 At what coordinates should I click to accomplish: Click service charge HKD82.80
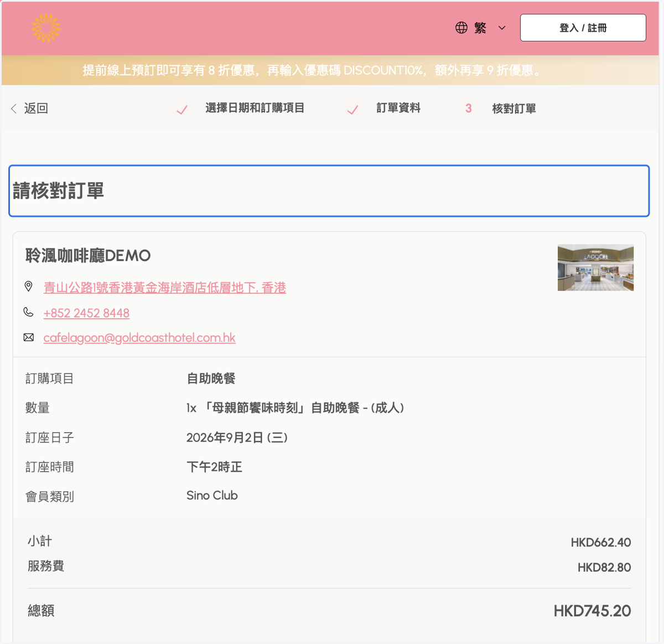[x=604, y=567]
